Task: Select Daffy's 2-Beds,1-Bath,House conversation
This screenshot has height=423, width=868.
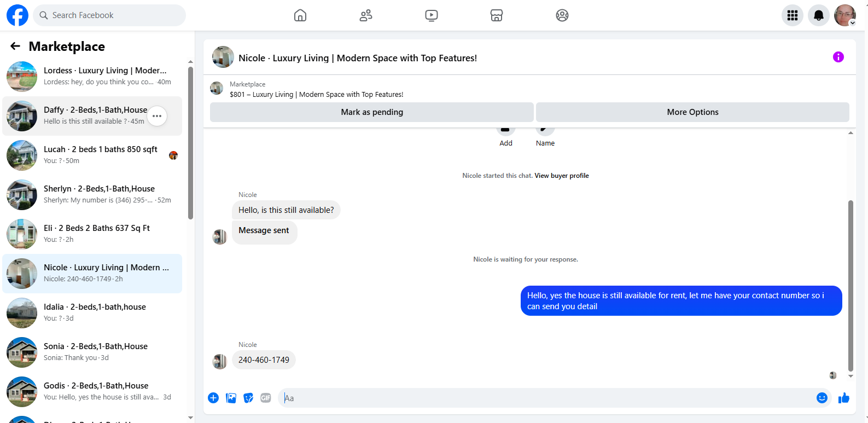Action: (x=92, y=116)
